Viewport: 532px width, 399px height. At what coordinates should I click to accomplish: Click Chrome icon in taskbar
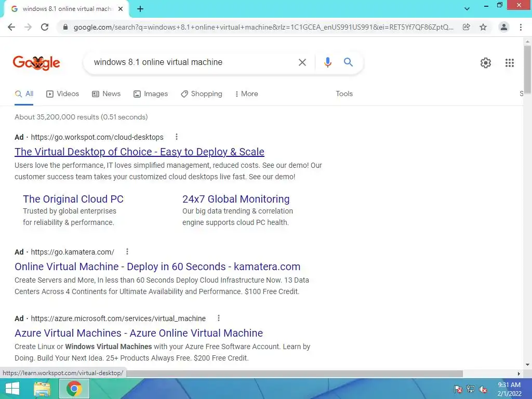tap(74, 389)
